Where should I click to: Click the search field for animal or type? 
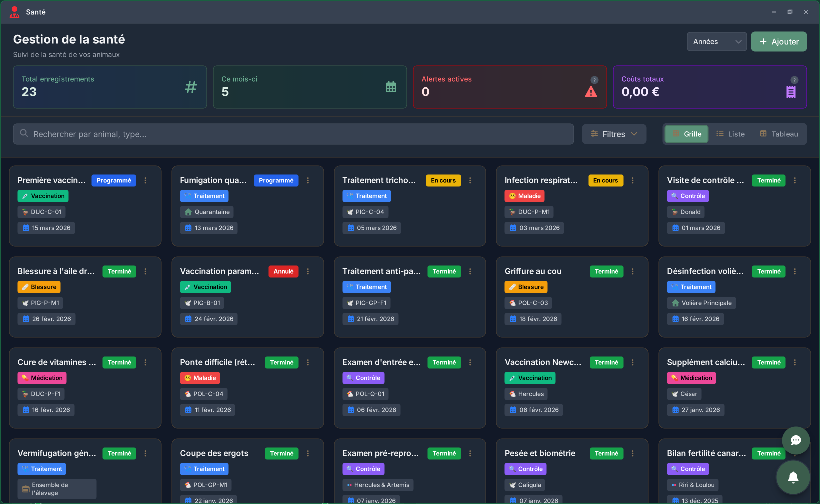click(293, 134)
